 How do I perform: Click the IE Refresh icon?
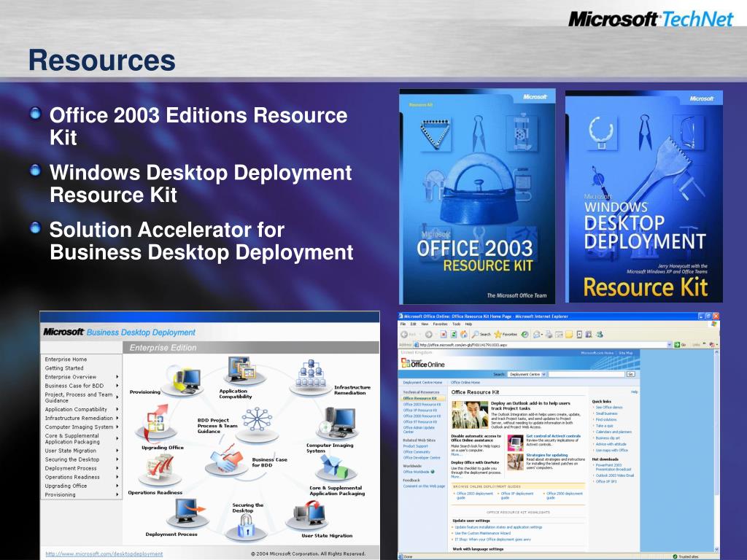[454, 334]
